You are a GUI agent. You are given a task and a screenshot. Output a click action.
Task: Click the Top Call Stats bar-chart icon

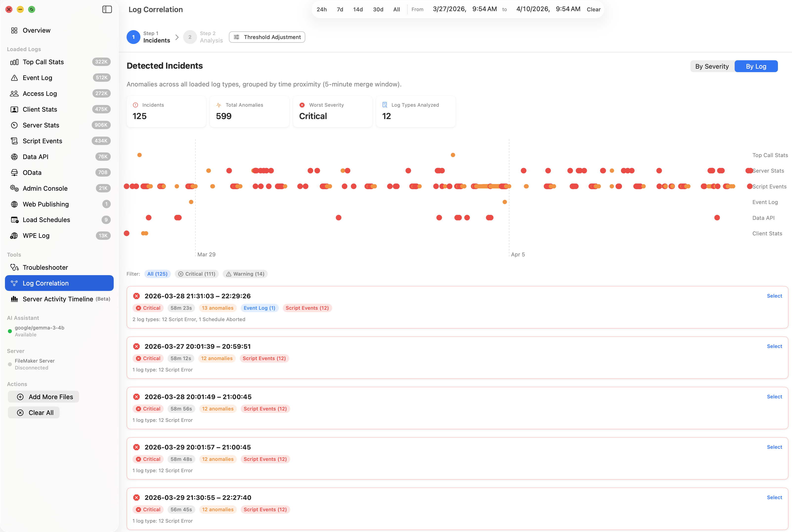click(x=14, y=62)
